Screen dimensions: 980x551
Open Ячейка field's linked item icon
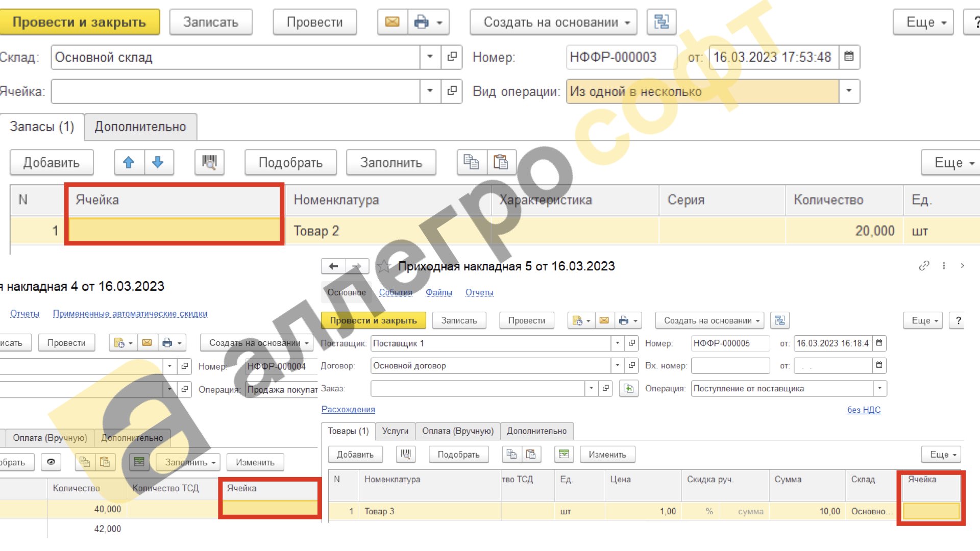coord(452,91)
